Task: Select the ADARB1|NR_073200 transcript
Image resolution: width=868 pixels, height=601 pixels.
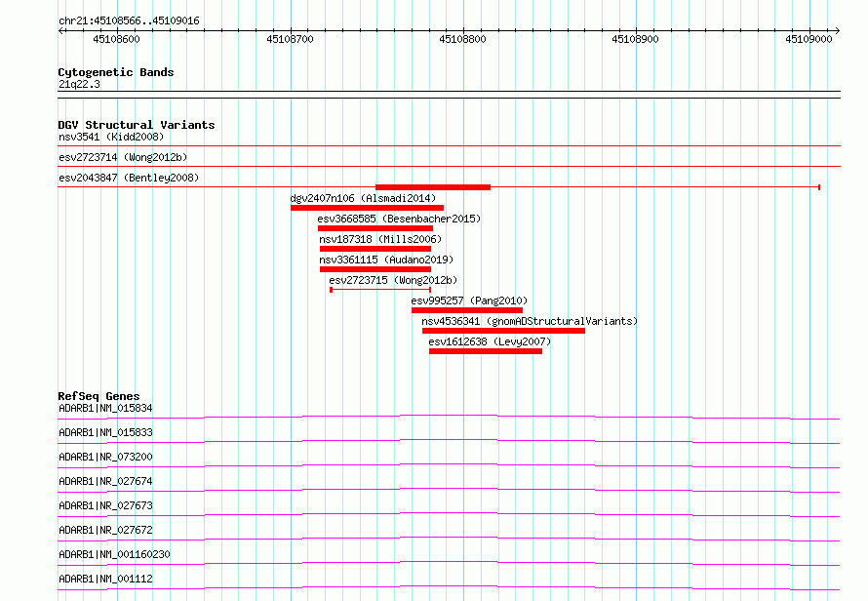Action: coord(105,457)
